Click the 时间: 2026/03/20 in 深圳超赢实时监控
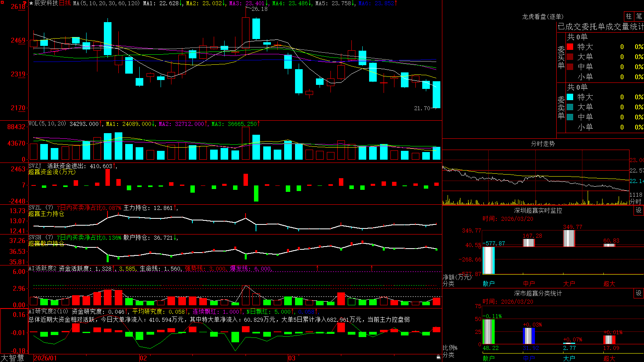Image resolution: width=644 pixels, height=362 pixels. pos(508,219)
